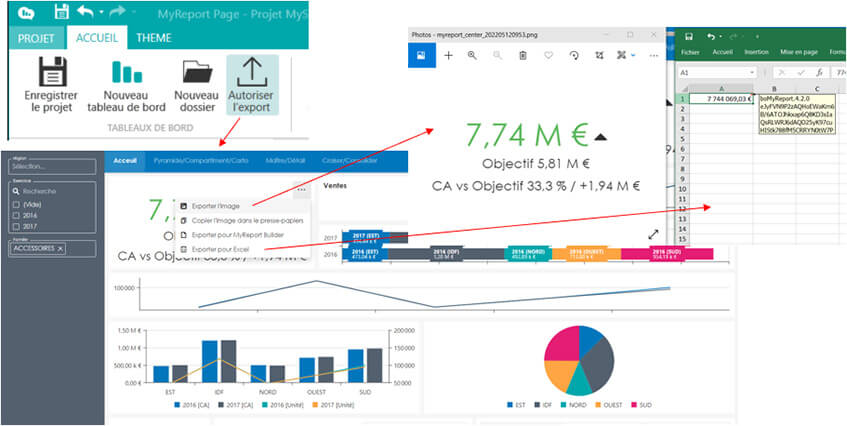Select Excel cell A1 with 7 744 069,03 €

pos(721,99)
